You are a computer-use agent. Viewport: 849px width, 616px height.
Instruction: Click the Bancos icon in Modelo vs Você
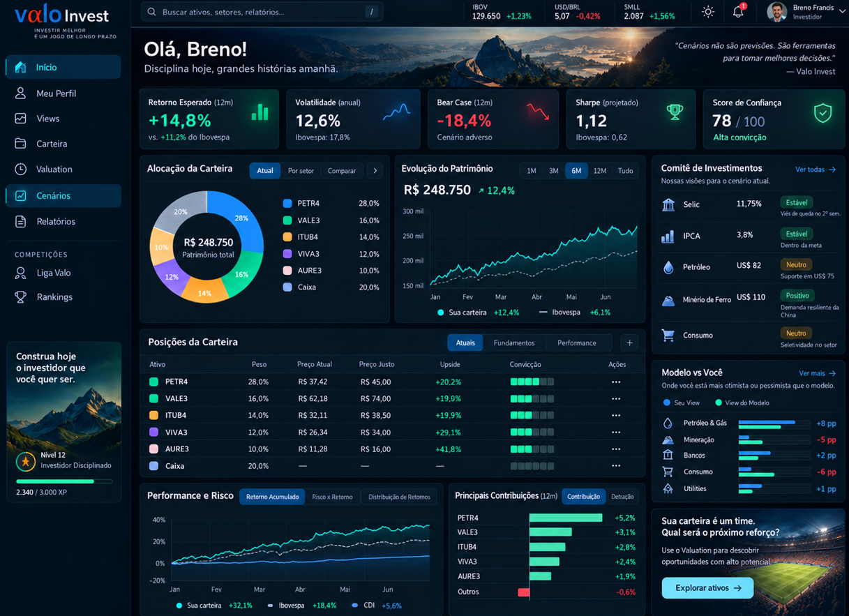(x=668, y=456)
